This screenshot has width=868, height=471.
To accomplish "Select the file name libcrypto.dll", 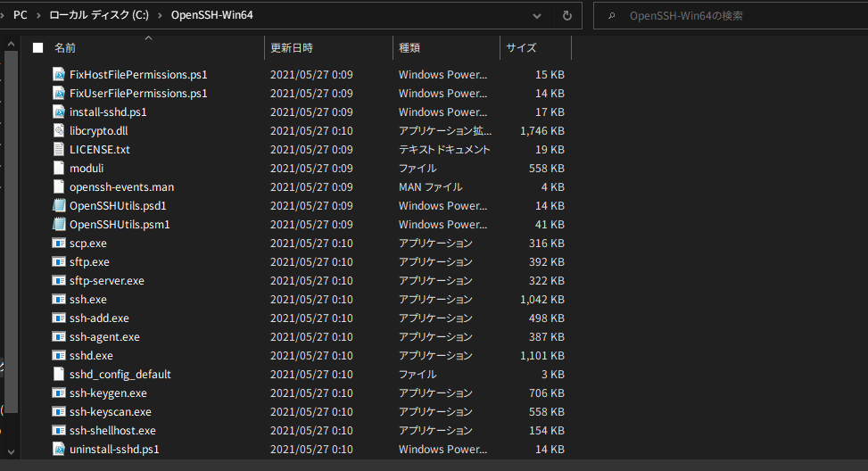I will point(98,131).
